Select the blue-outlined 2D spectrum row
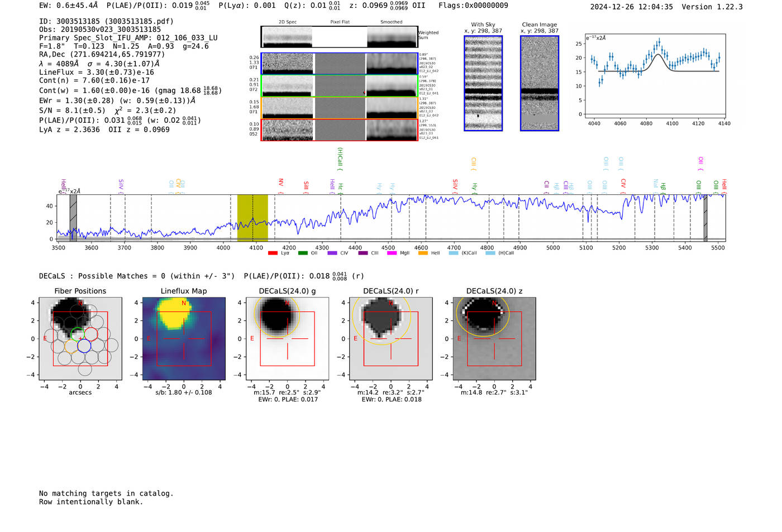Image resolution: width=782 pixels, height=532 pixels. pyautogui.click(x=340, y=64)
